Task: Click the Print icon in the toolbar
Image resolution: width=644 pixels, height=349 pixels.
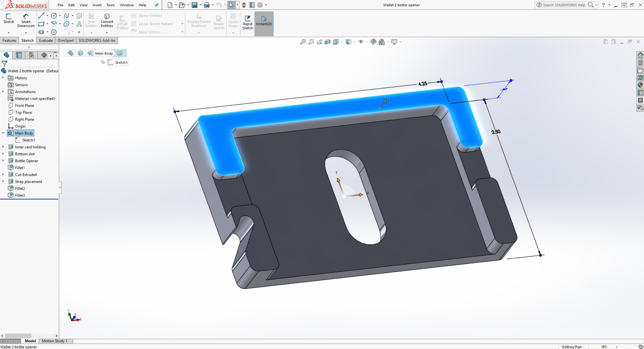Action: pos(206,5)
